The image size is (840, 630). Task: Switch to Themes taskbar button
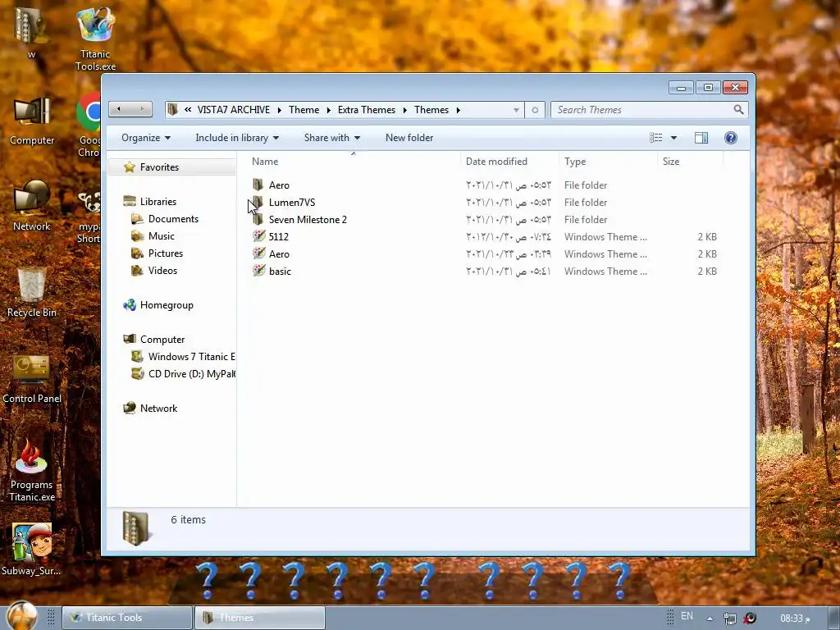pos(260,618)
